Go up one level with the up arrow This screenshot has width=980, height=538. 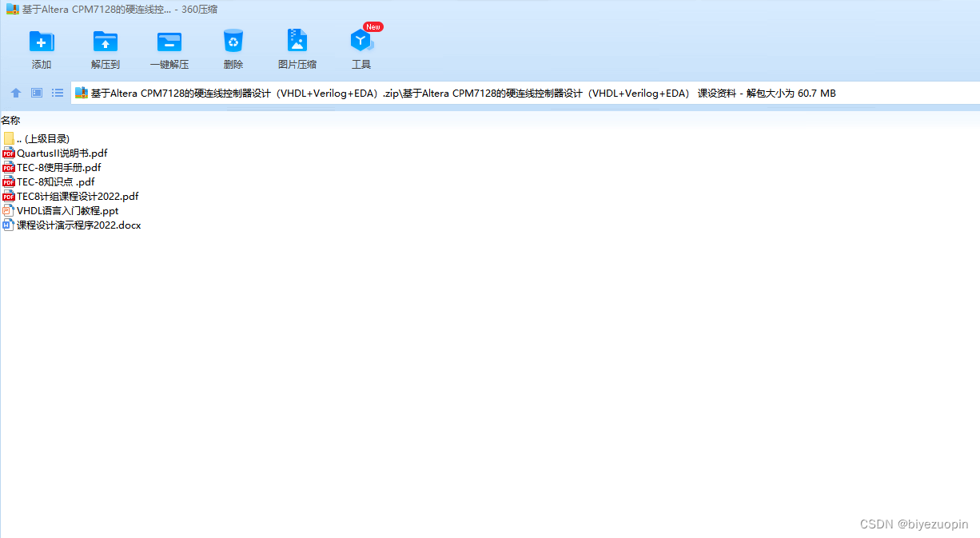(16, 93)
